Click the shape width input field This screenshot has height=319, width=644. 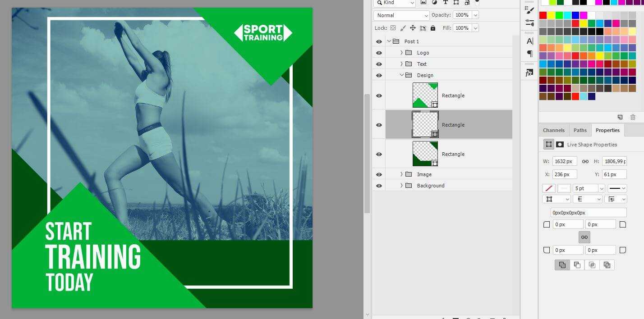564,161
